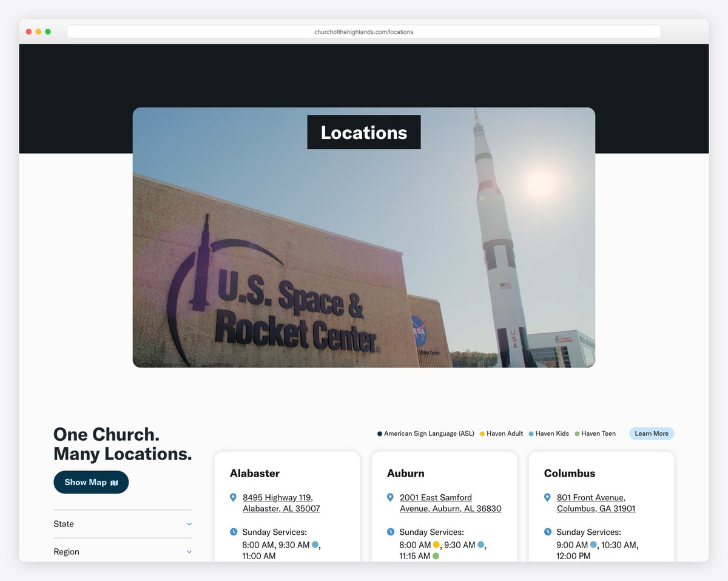This screenshot has height=581, width=728.
Task: Click the Haven Teen legend label
Action: point(599,433)
